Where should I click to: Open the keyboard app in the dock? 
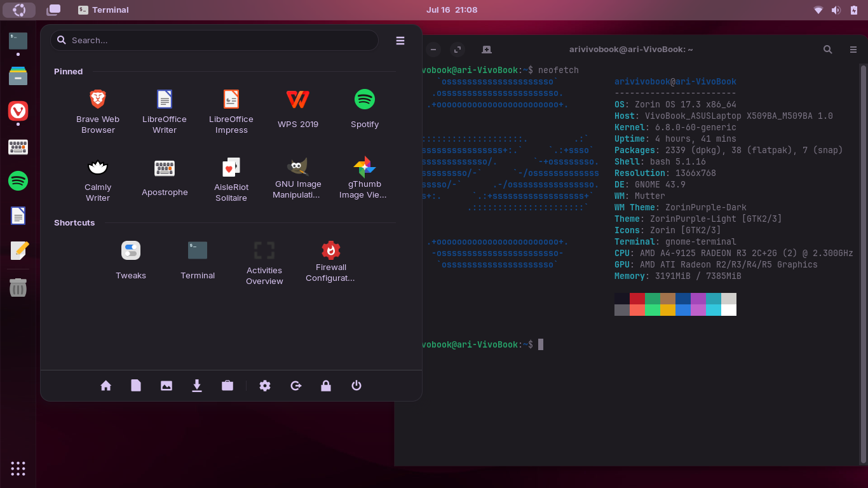[x=18, y=147]
